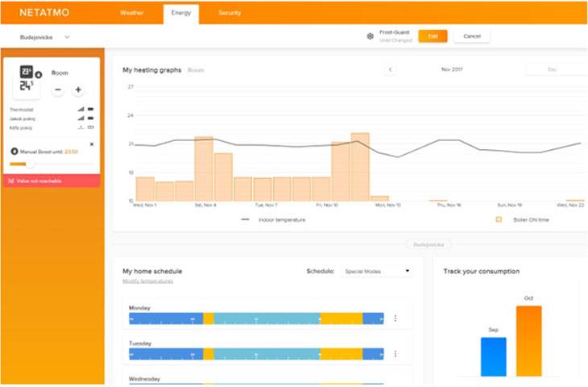Click the flame icon beside Manual Boost
This screenshot has width=588, height=387.
click(x=14, y=151)
